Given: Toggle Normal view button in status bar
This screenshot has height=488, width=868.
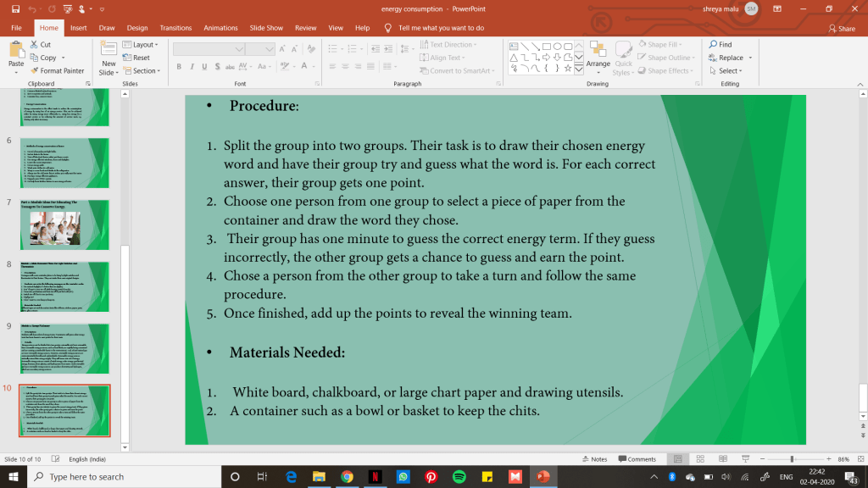Looking at the screenshot, I should click(x=676, y=459).
